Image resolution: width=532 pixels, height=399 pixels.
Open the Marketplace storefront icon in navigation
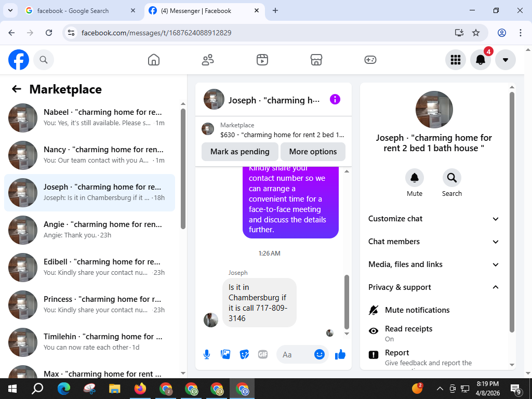316,60
